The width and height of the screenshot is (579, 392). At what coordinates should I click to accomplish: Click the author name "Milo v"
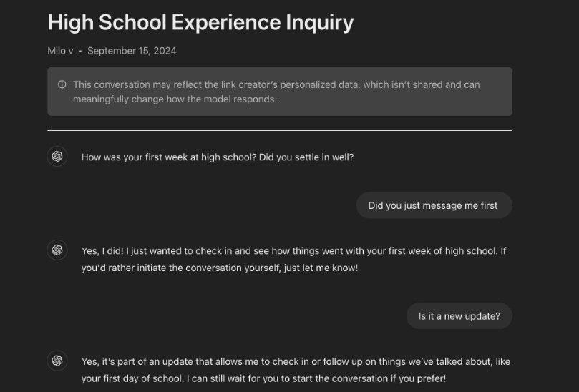pos(60,51)
